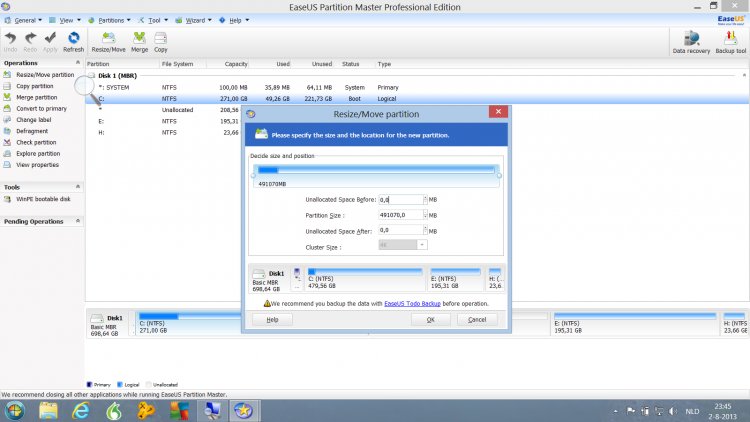Launch the Data recovery tool
This screenshot has width=750, height=422.
click(691, 42)
